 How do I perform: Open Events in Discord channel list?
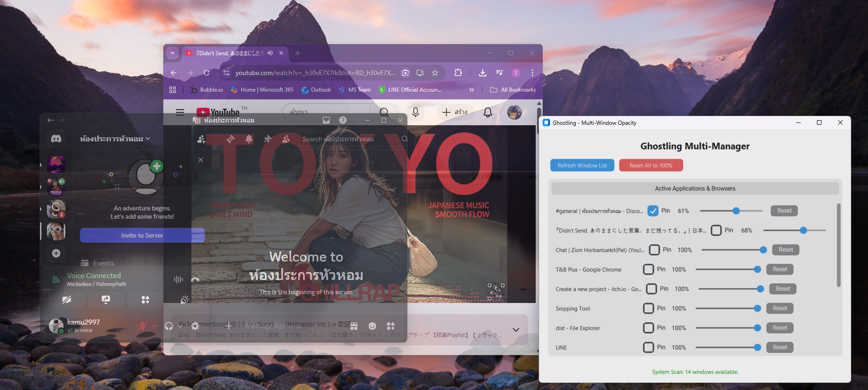(x=97, y=263)
